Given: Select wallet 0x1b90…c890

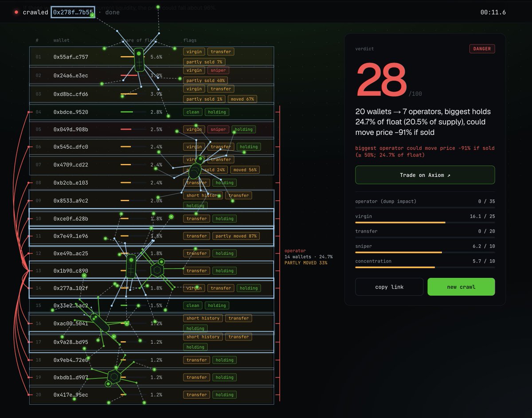Looking at the screenshot, I should pos(70,270).
